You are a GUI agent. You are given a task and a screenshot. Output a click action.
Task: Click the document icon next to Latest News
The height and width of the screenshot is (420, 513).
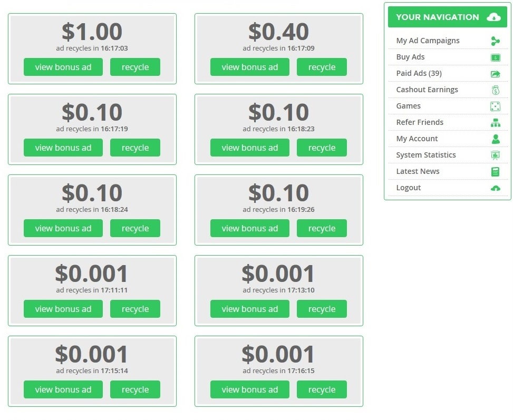pos(495,171)
